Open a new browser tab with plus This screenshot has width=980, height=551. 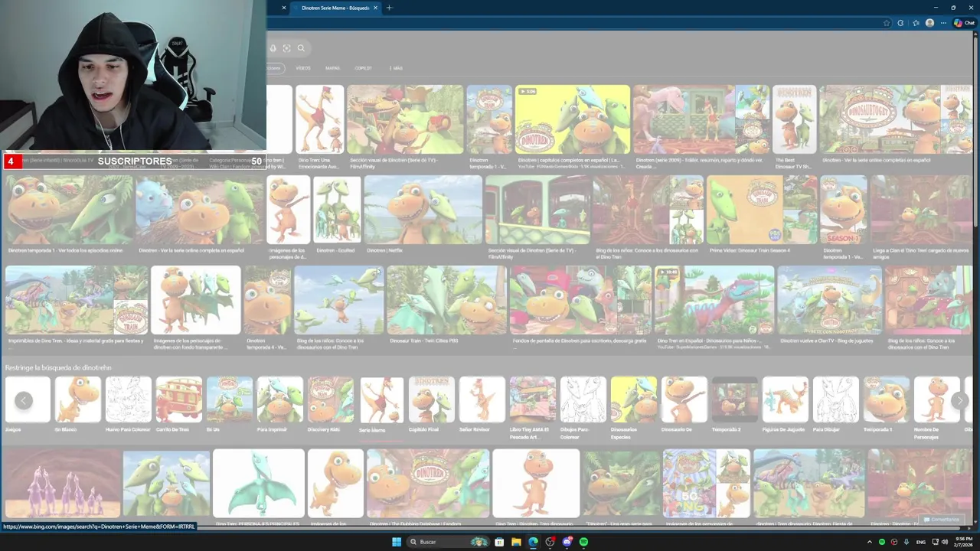389,8
